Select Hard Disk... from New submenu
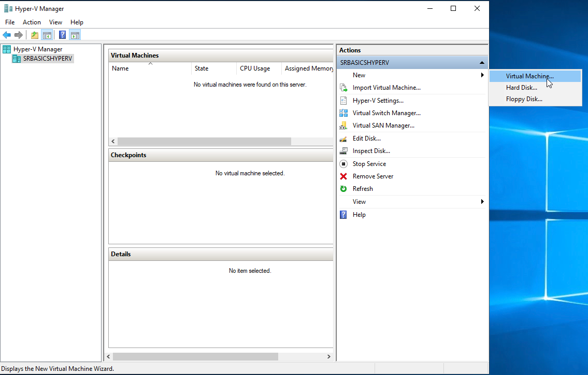 click(535, 88)
